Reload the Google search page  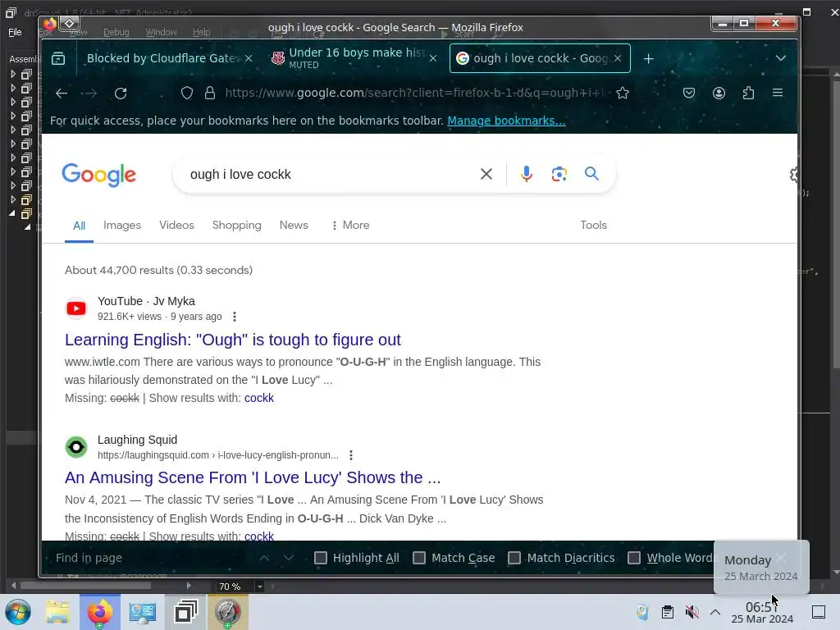point(121,94)
